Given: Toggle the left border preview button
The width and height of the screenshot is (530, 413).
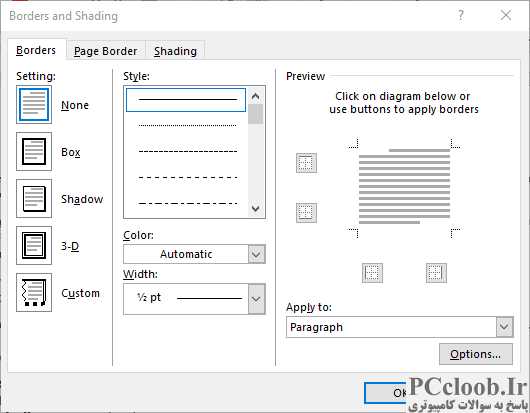Looking at the screenshot, I should click(372, 273).
